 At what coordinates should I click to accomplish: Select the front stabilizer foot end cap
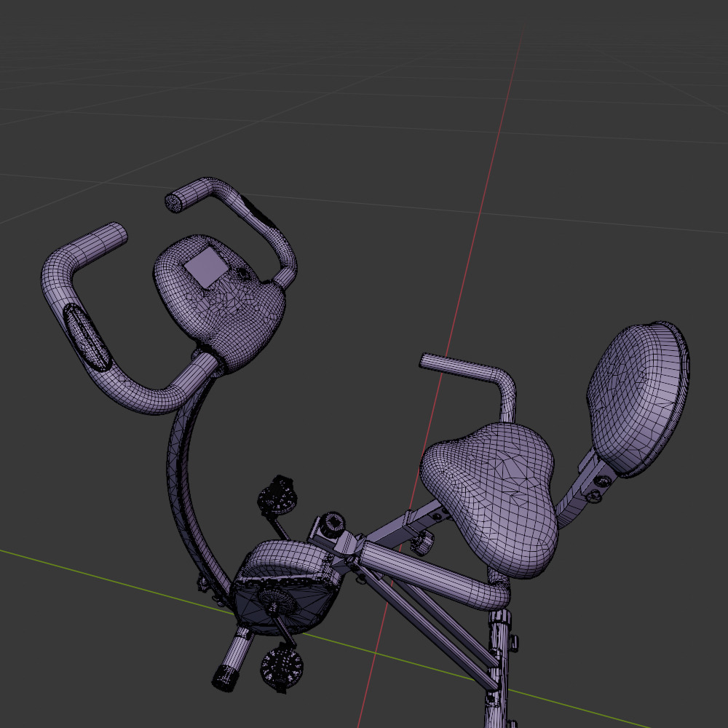click(x=224, y=678)
